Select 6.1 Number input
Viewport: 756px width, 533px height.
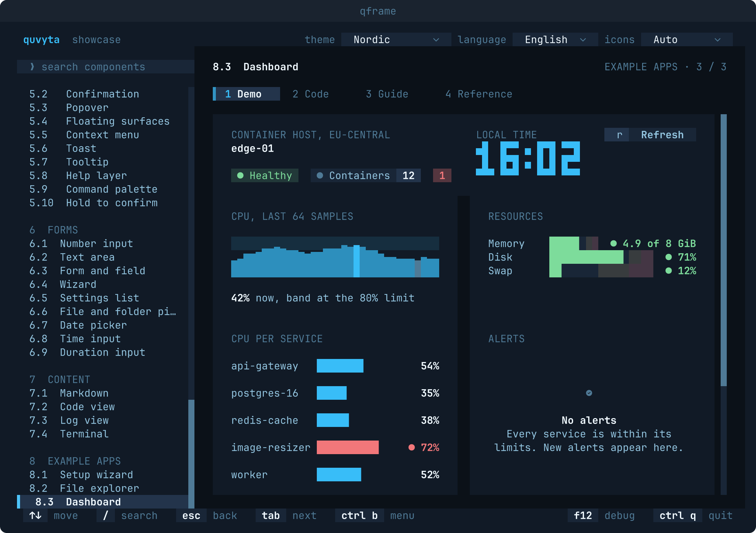click(x=103, y=243)
